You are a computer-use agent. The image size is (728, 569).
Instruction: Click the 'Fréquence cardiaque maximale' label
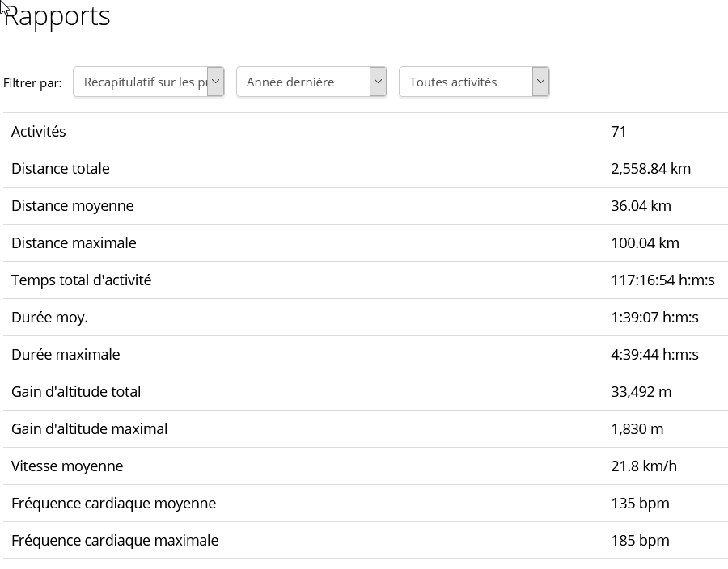115,540
